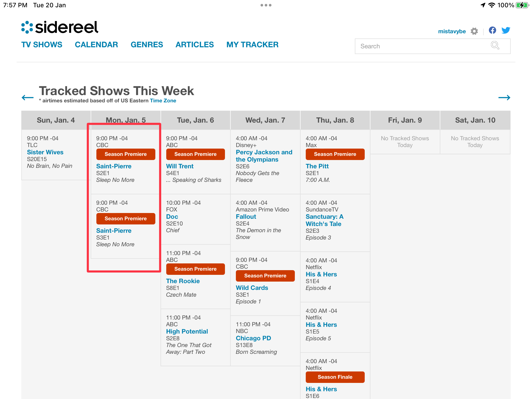Click the Twitter bird icon

click(x=506, y=30)
